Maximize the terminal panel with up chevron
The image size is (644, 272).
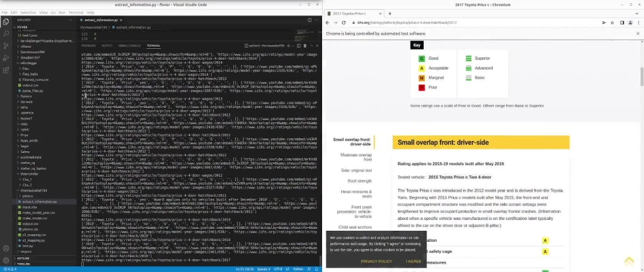coord(310,46)
